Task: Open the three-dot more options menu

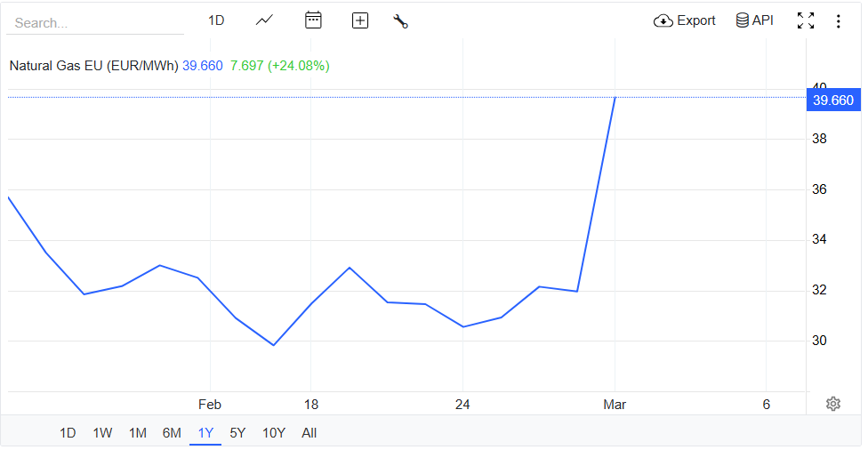Action: click(x=838, y=21)
